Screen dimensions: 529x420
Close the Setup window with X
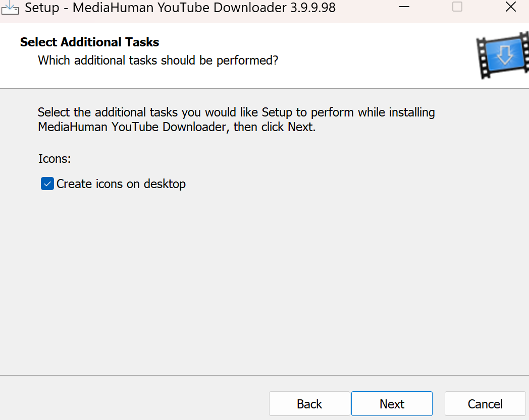[510, 8]
